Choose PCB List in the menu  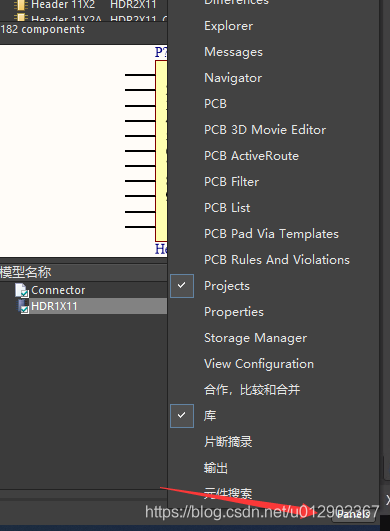227,208
